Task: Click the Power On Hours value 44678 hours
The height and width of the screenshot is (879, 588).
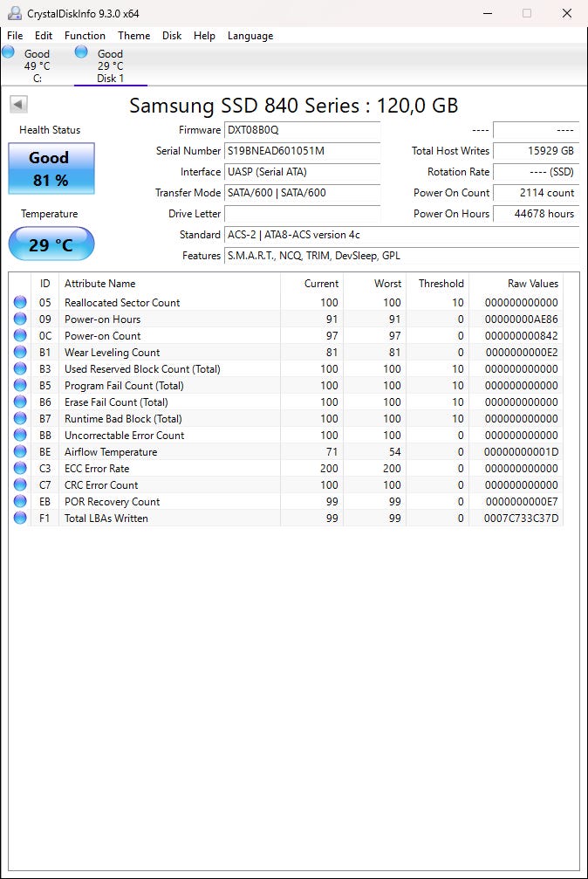Action: [x=536, y=214]
